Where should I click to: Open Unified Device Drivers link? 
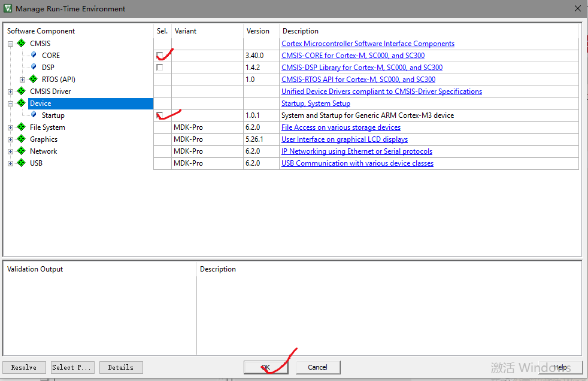click(381, 92)
